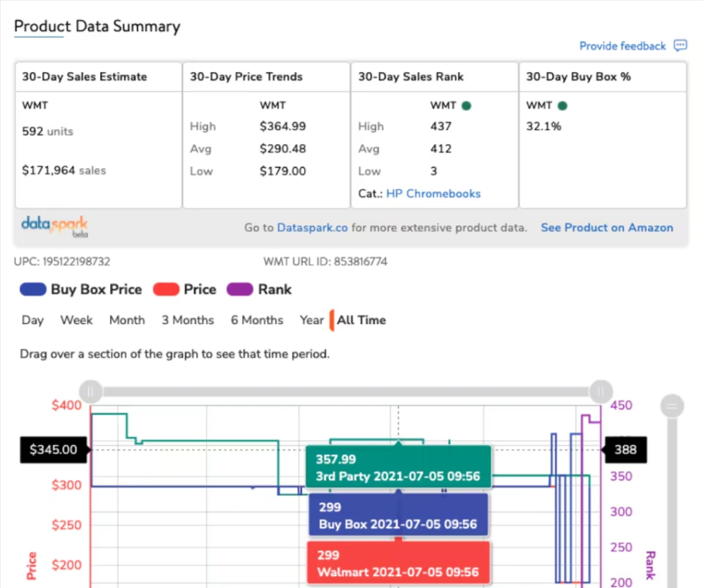Visit the Dataspark.co link
Screen dimensions: 703x588
[312, 227]
